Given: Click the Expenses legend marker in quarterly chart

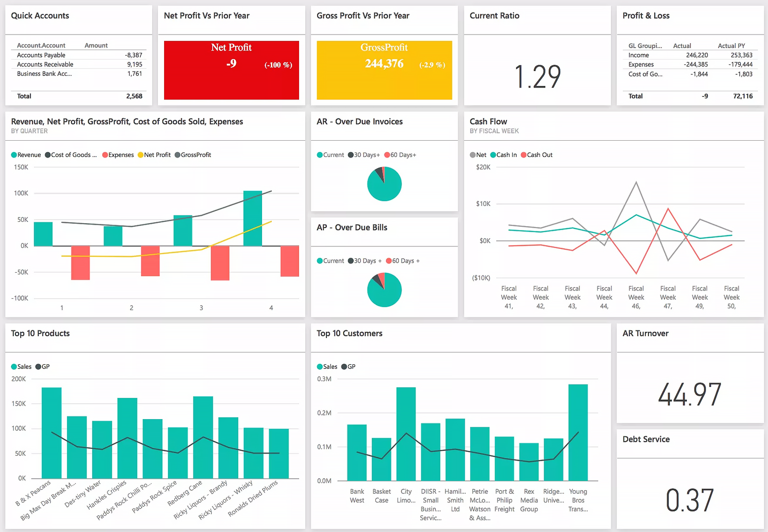Looking at the screenshot, I should coord(105,155).
